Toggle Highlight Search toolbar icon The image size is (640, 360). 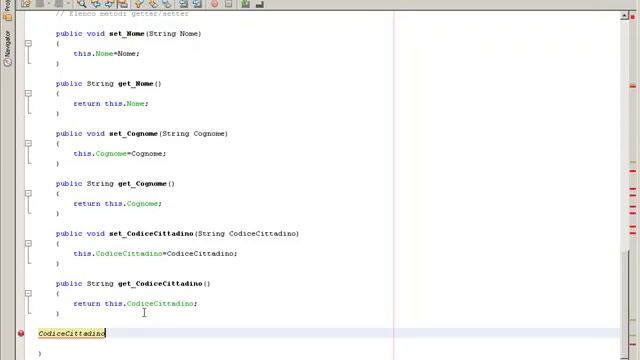pos(122,4)
